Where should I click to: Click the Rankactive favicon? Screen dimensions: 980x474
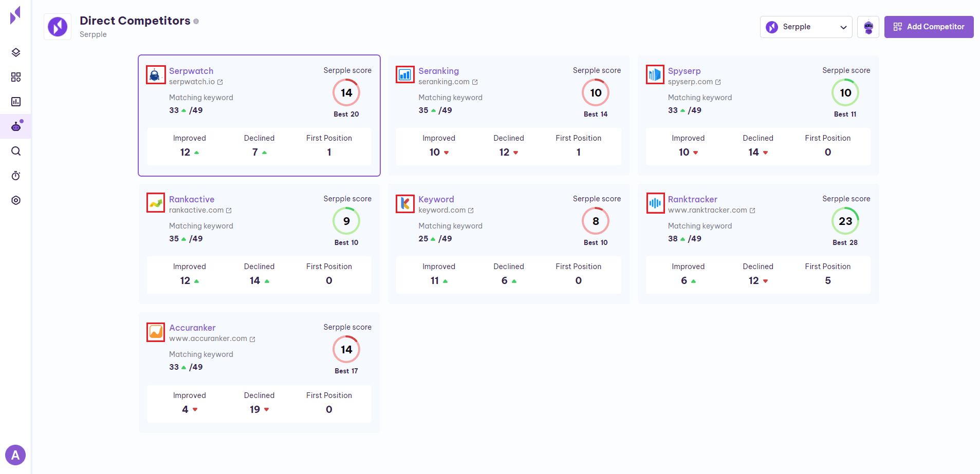tap(156, 203)
